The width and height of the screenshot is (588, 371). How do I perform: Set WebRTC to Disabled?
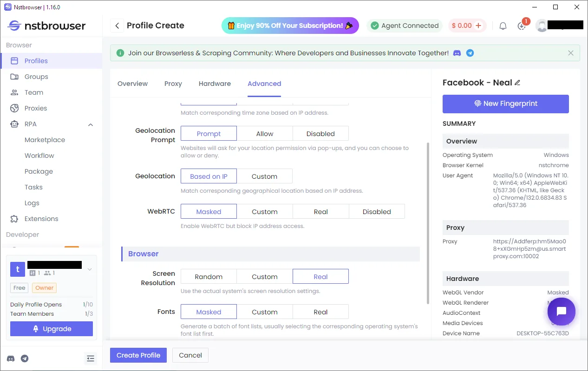377,212
